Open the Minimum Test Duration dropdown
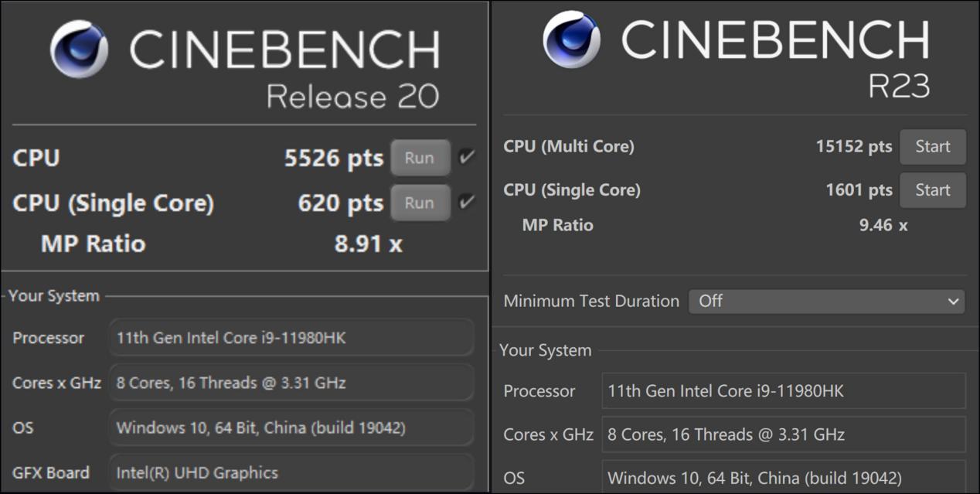Screen dimensions: 980x494 tap(826, 301)
